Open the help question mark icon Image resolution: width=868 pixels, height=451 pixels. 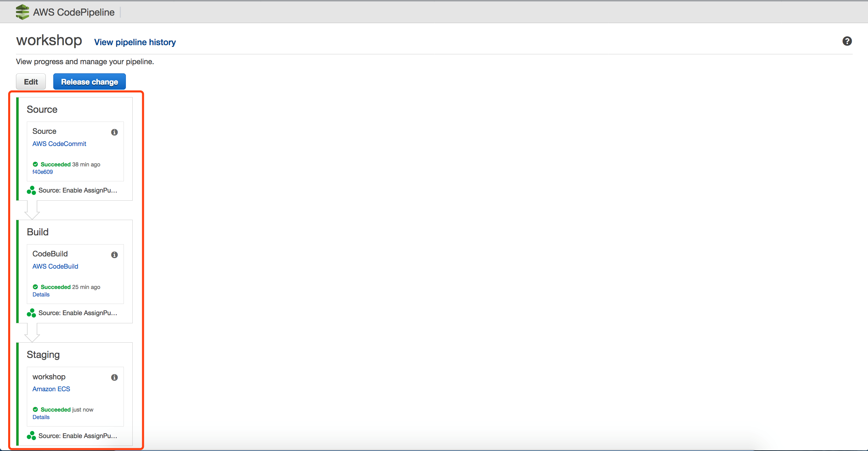pos(847,41)
